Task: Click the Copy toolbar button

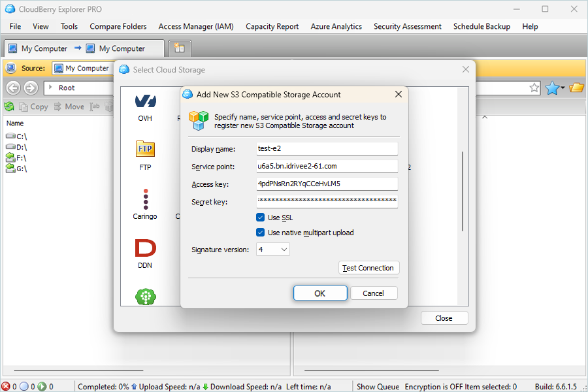Action: [34, 107]
